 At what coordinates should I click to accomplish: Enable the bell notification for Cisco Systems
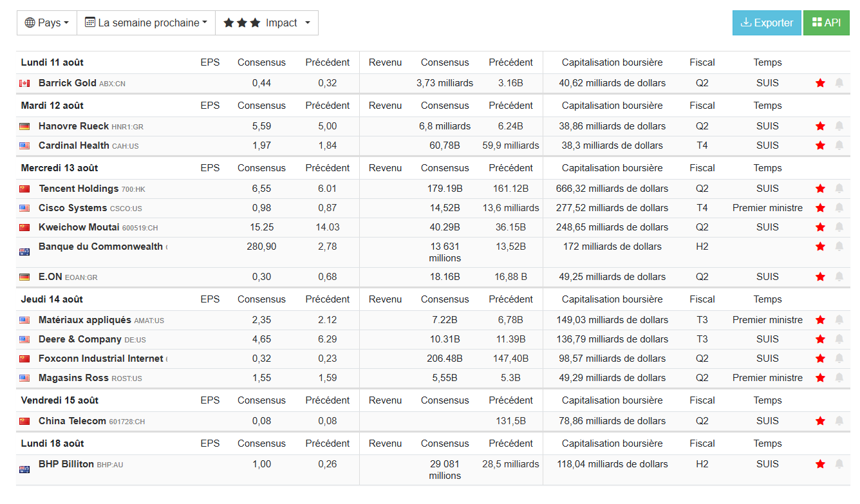coord(839,208)
